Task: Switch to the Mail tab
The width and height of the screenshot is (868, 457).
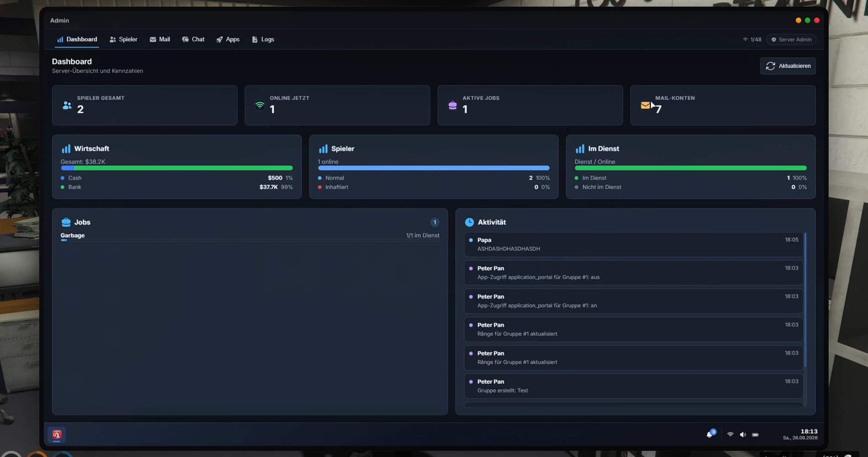Action: click(x=160, y=39)
